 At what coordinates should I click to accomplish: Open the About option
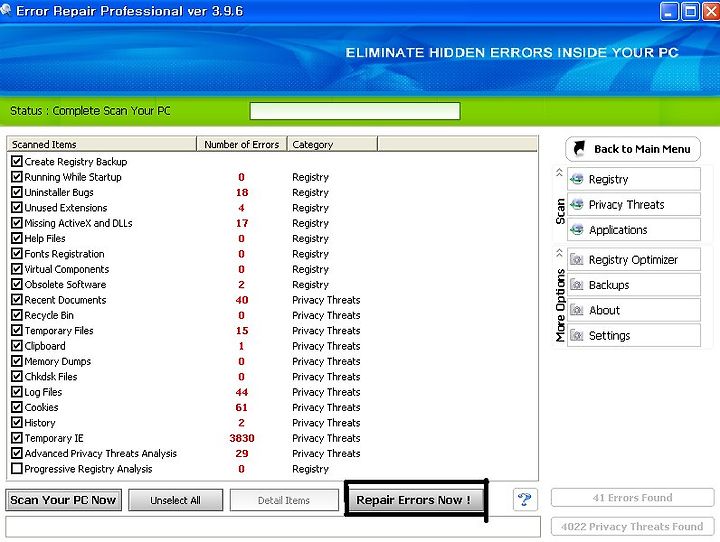pos(634,310)
